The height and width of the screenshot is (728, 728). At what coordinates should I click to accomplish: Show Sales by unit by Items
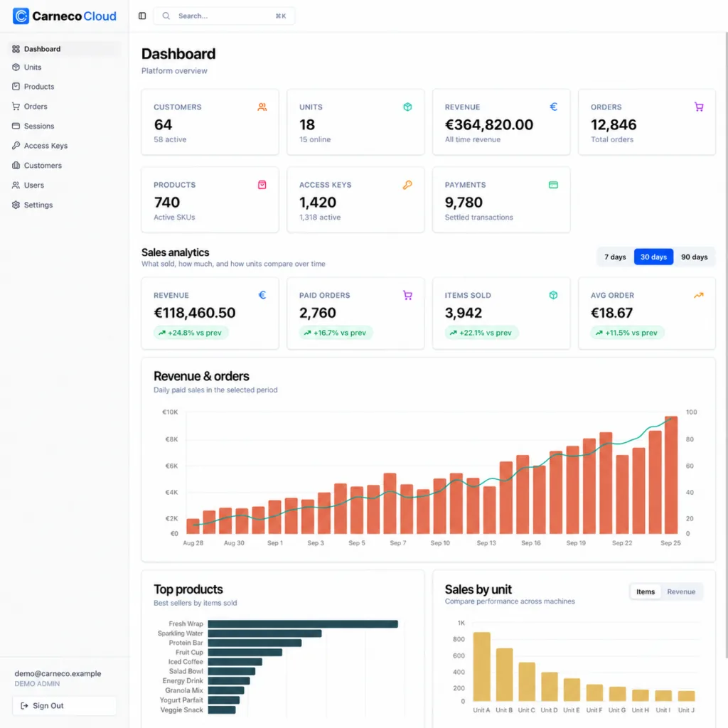click(646, 591)
